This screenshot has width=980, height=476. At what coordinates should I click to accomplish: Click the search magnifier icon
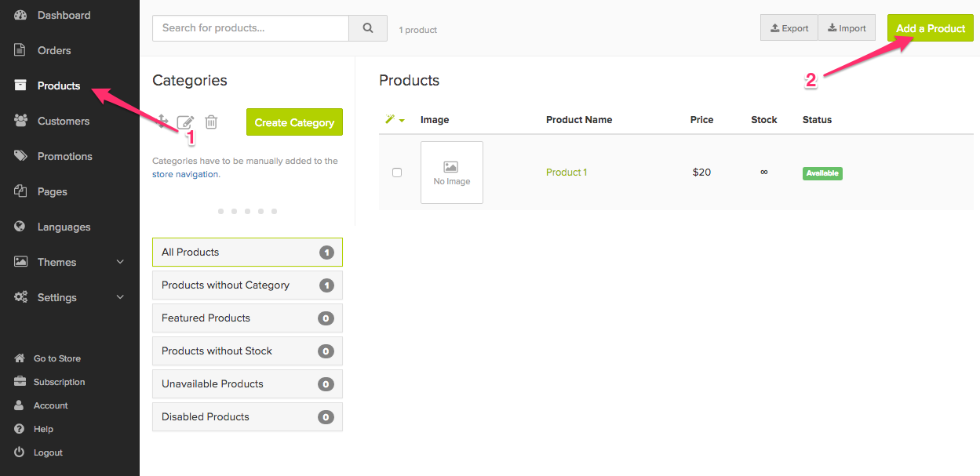[x=367, y=27]
